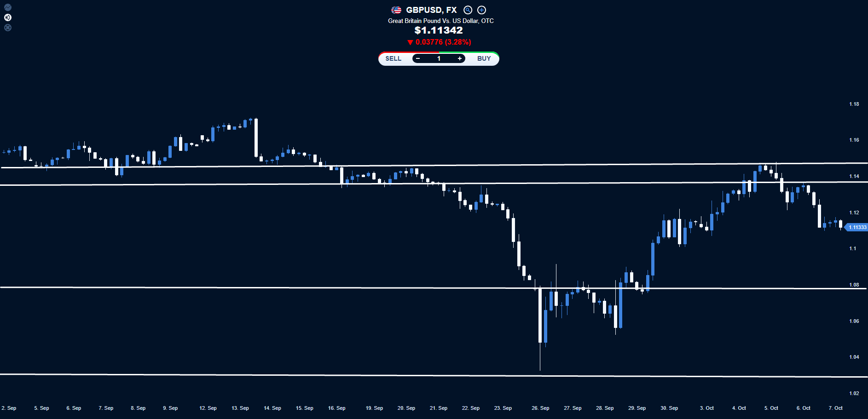The image size is (868, 419).
Task: Click the 13. Sep date label
Action: coord(240,408)
